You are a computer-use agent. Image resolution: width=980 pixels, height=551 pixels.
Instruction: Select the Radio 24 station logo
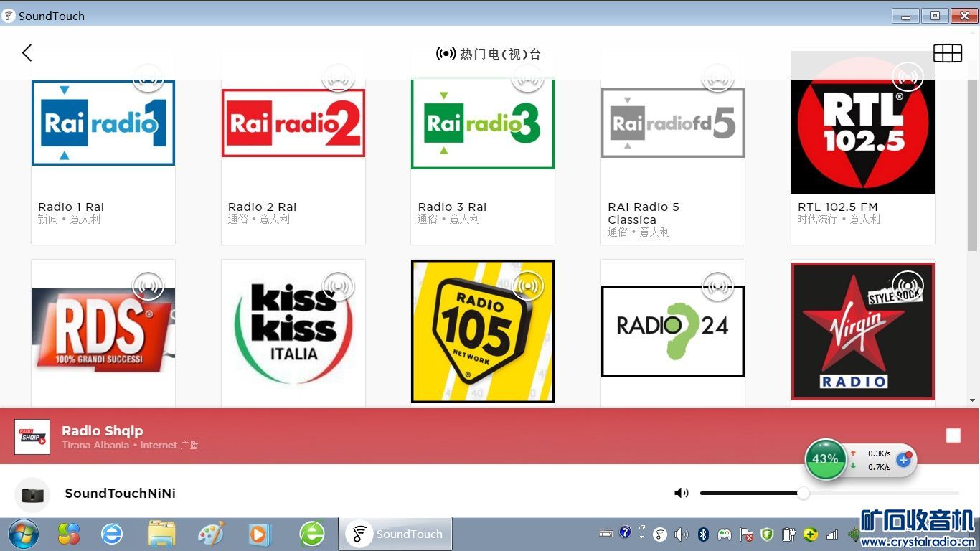tap(673, 331)
